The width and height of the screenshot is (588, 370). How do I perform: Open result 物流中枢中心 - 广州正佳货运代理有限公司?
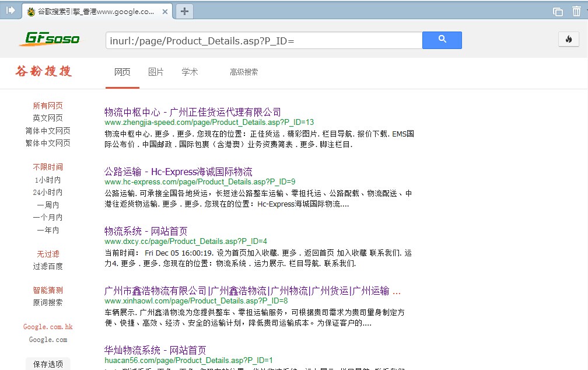pos(192,112)
